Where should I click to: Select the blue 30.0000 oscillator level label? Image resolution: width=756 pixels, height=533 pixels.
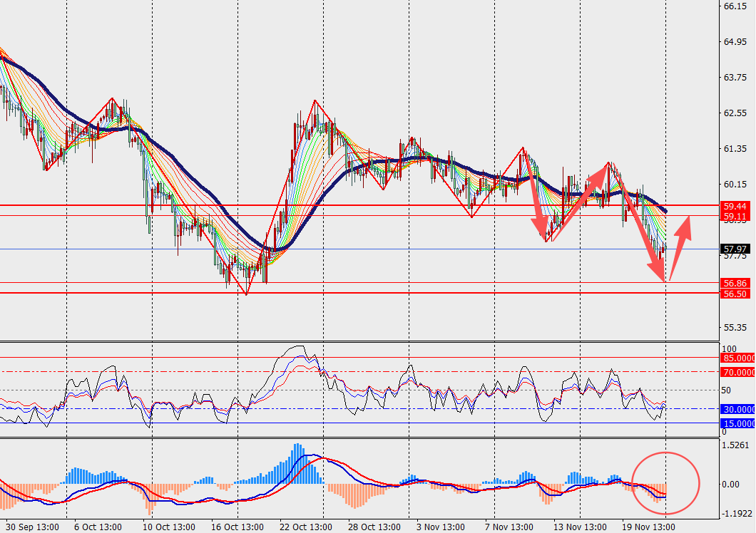(x=737, y=409)
